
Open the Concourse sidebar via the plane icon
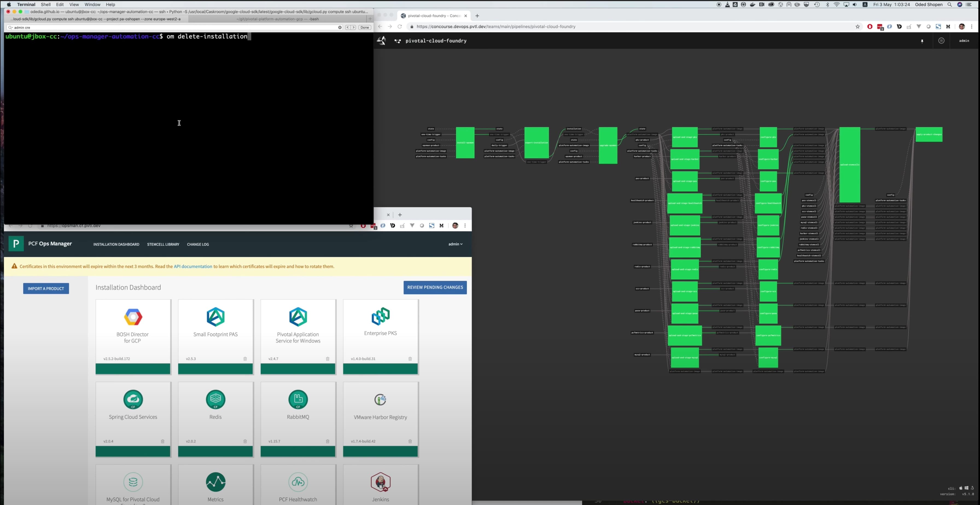click(x=381, y=41)
